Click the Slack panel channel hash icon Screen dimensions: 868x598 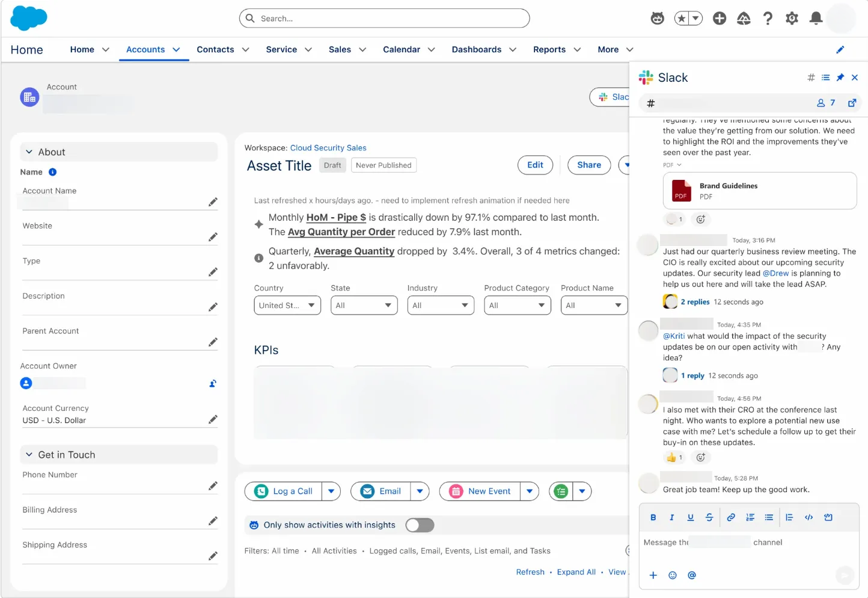(x=811, y=78)
